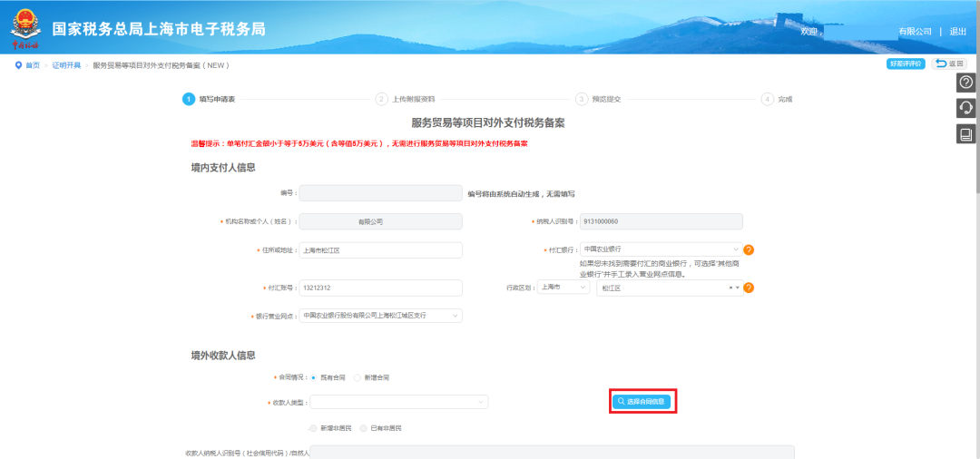Click the 选择合同信息 button

(x=642, y=402)
